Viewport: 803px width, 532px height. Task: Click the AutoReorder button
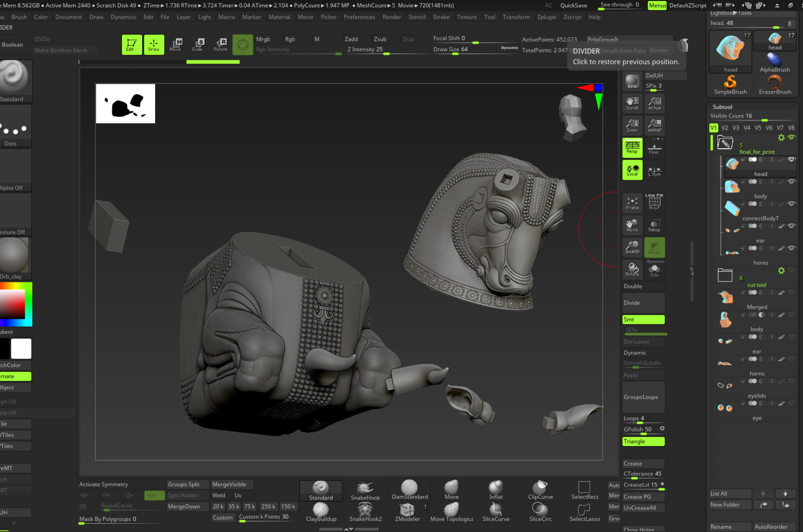(775, 527)
